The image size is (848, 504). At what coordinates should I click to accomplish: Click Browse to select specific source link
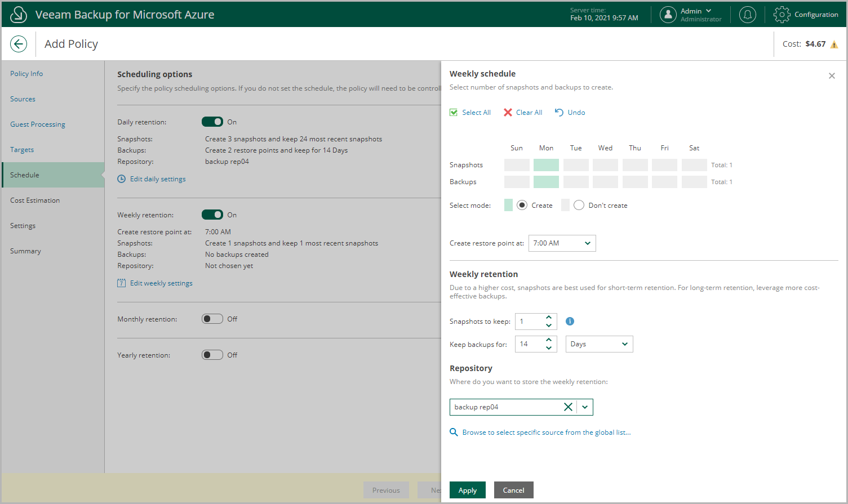tap(547, 432)
